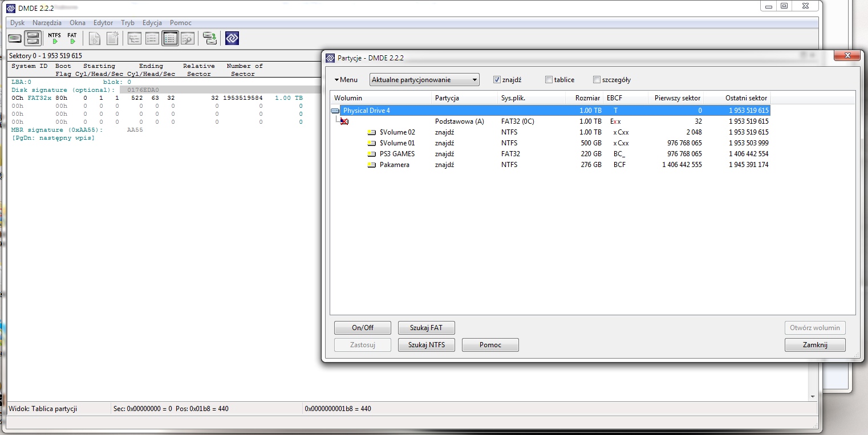Click the $Volume 02 volume icon

click(372, 132)
